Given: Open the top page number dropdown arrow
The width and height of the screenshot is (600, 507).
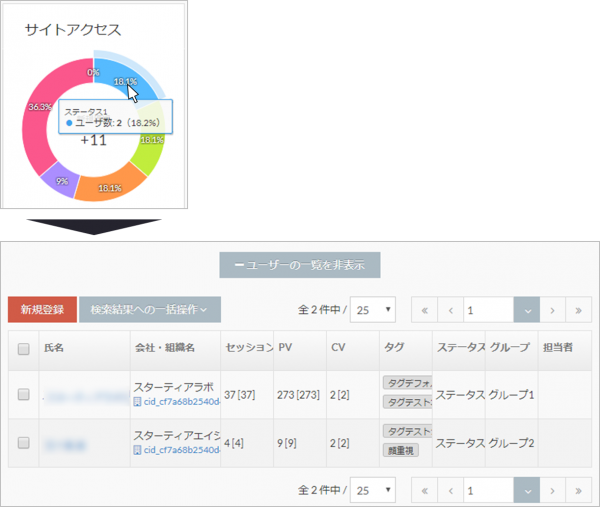Looking at the screenshot, I should pos(527,310).
